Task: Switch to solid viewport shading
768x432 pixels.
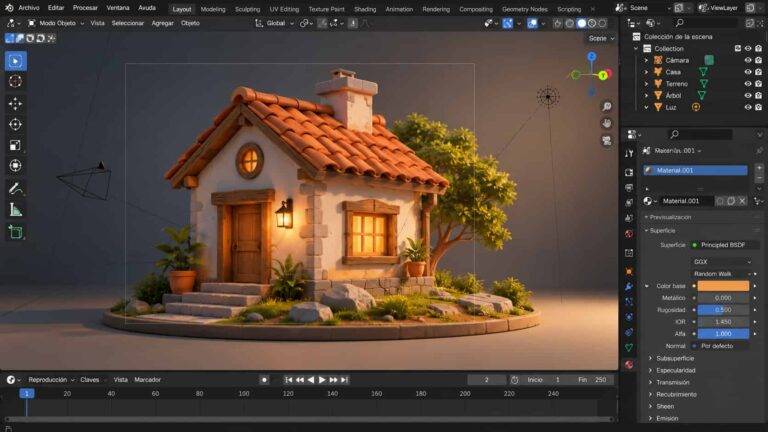Action: click(x=581, y=23)
